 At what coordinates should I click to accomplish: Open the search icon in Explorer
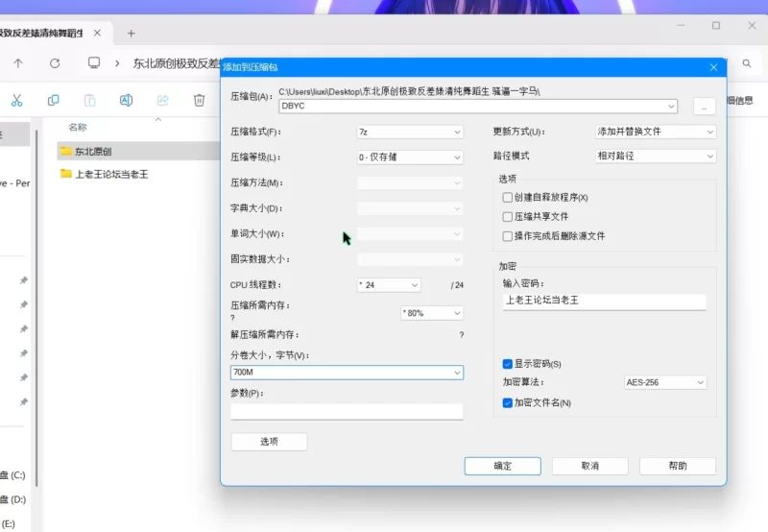click(x=747, y=63)
